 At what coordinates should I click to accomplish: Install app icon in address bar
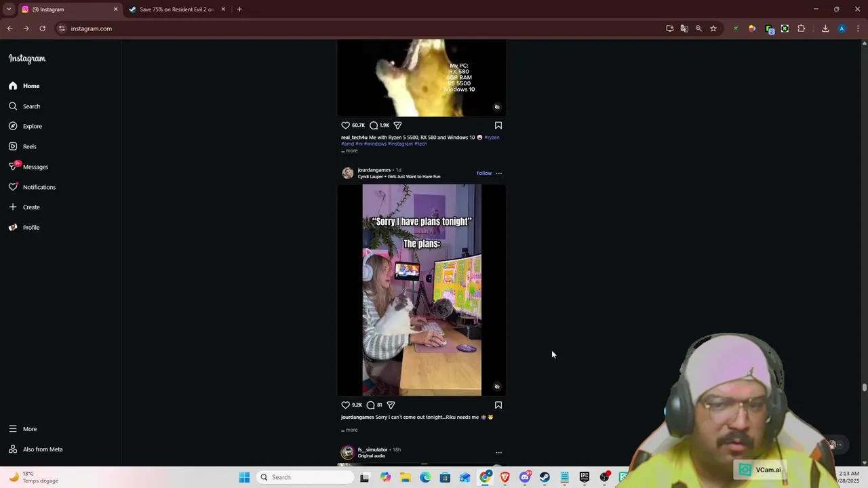(670, 28)
